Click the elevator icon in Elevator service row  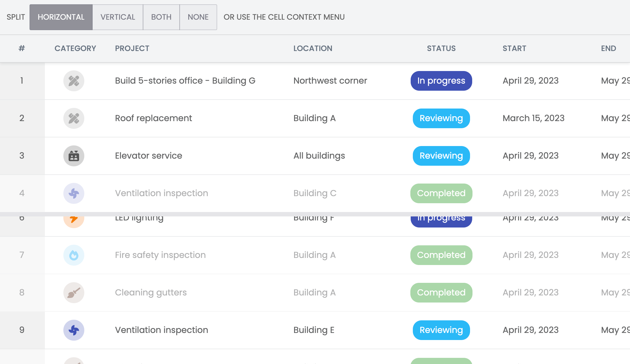pos(74,156)
